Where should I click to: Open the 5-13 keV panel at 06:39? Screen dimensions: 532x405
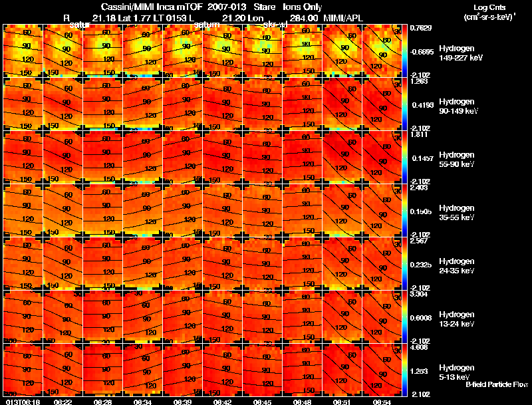point(182,370)
